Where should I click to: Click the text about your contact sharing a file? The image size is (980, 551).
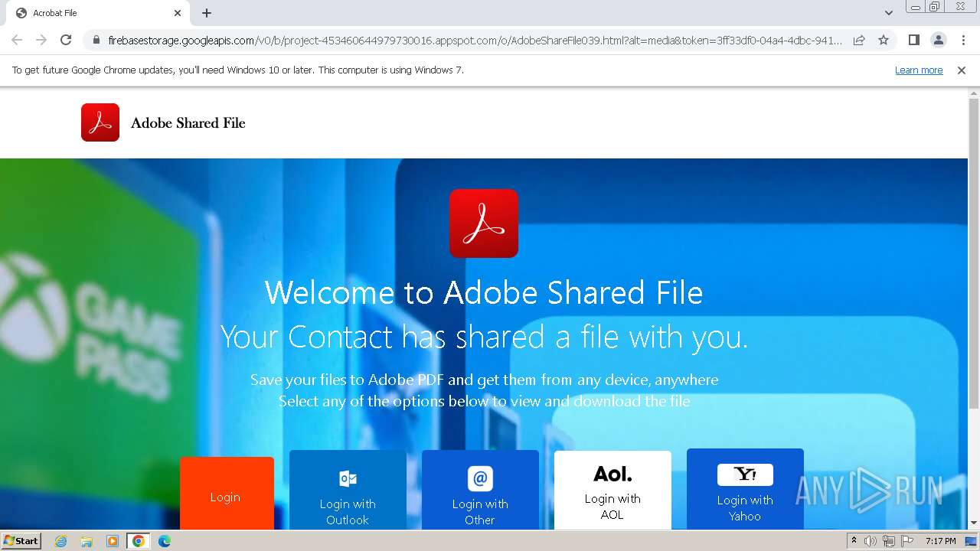click(484, 337)
